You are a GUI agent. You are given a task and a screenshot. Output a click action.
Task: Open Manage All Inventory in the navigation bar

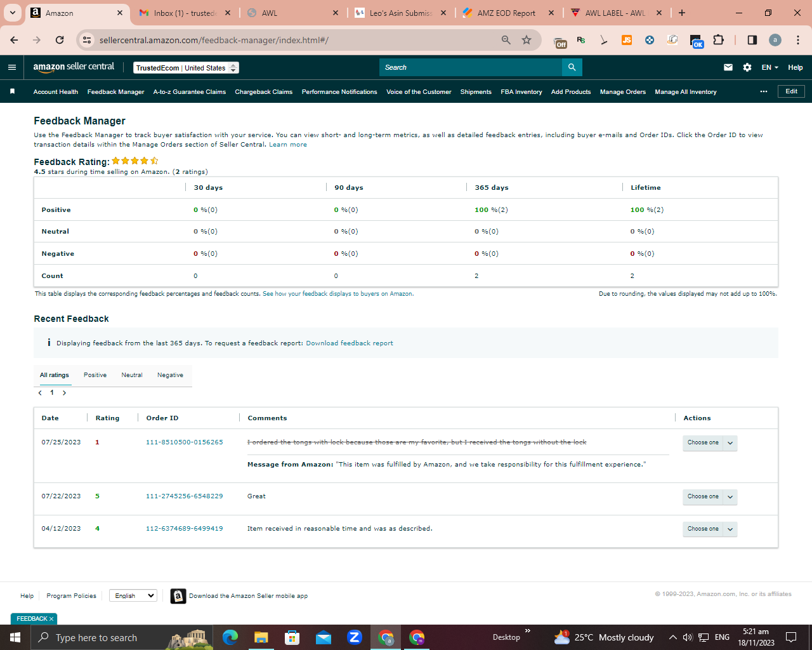[x=686, y=92]
